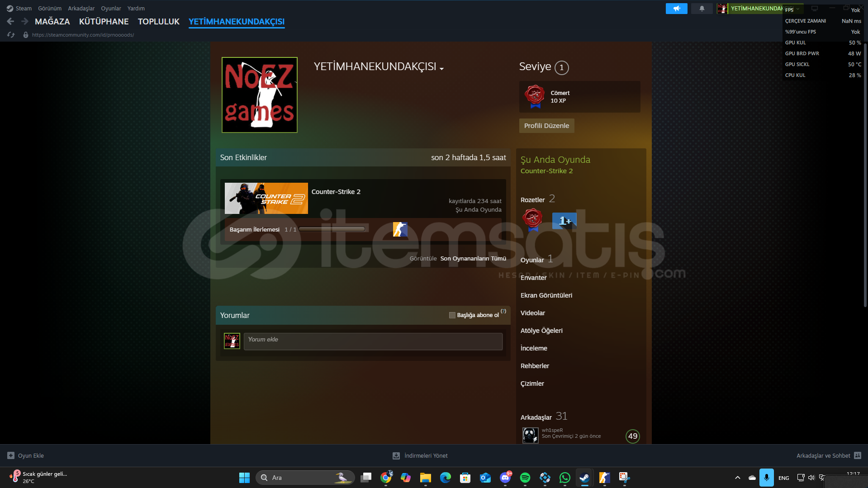Open WhatsApp from taskbar
The image size is (868, 488).
pos(564,478)
